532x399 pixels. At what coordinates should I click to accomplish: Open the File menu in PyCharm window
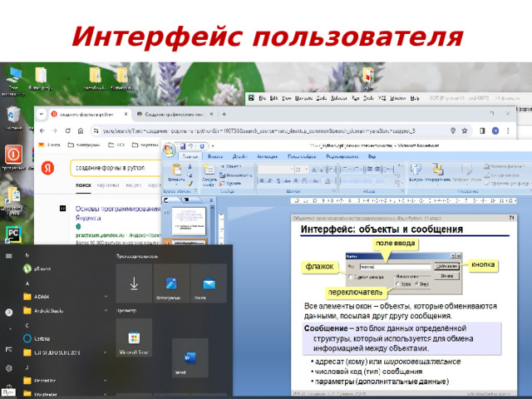[263, 98]
